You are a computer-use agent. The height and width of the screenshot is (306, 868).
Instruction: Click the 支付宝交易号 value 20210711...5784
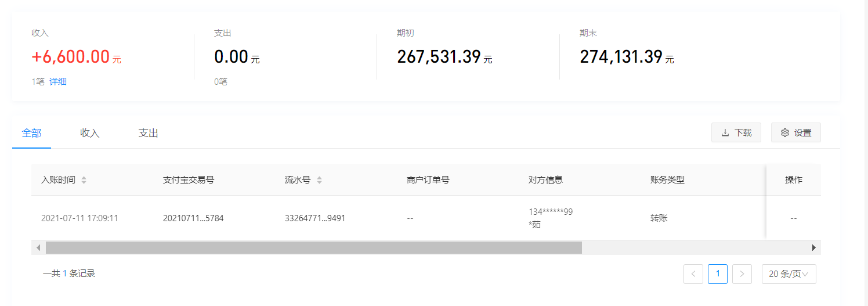tap(193, 218)
